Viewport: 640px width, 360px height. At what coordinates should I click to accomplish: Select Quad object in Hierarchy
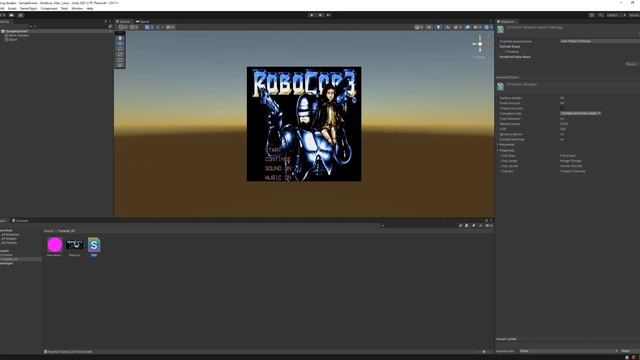tap(12, 40)
